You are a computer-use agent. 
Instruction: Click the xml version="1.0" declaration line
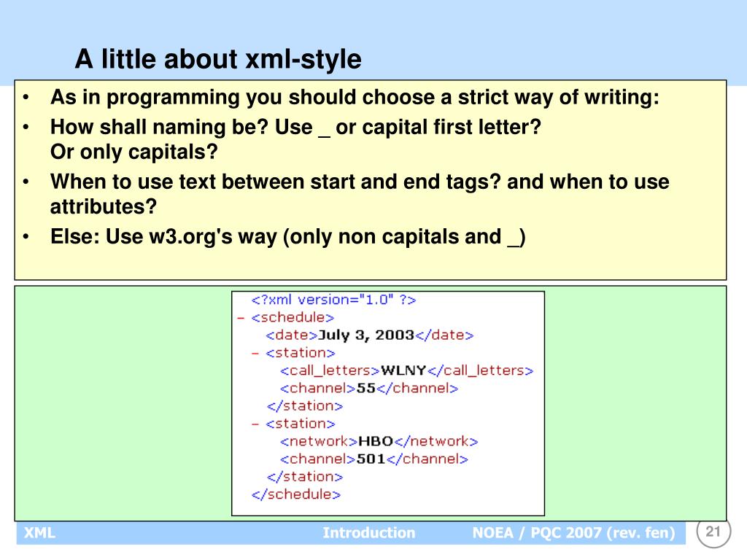[333, 300]
